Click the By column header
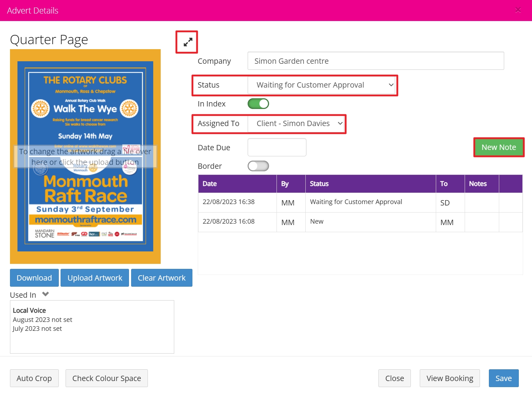The width and height of the screenshot is (532, 396). [291, 184]
